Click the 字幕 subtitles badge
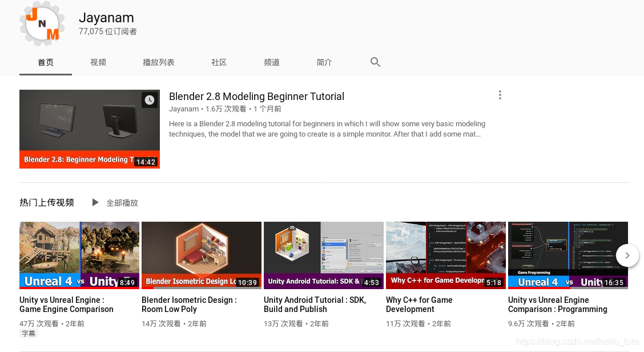The image size is (644, 352). (x=29, y=334)
